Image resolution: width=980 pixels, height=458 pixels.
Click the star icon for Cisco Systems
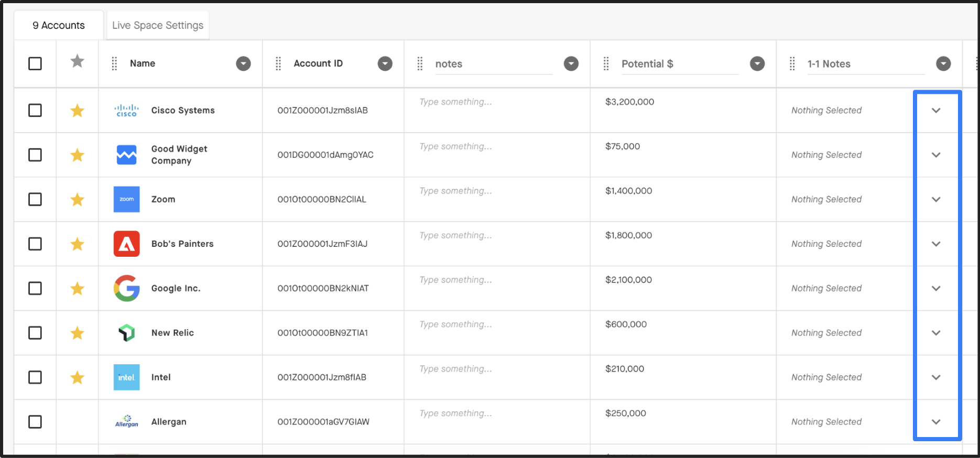[78, 111]
